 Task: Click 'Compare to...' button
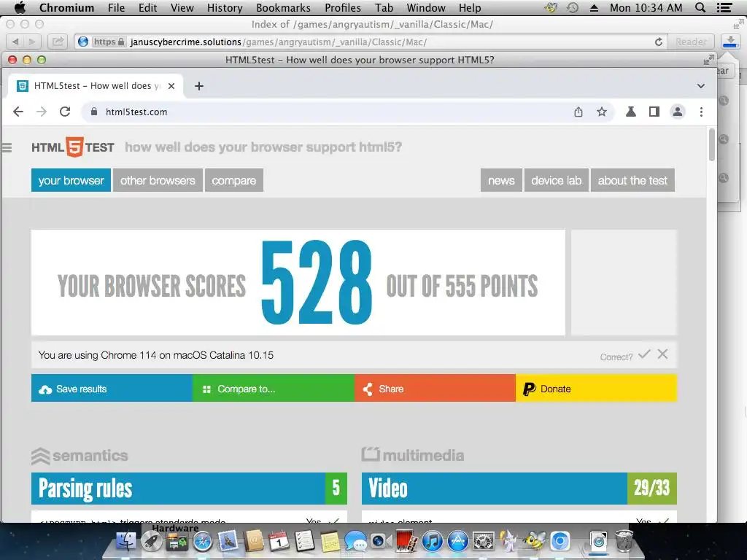pos(274,388)
